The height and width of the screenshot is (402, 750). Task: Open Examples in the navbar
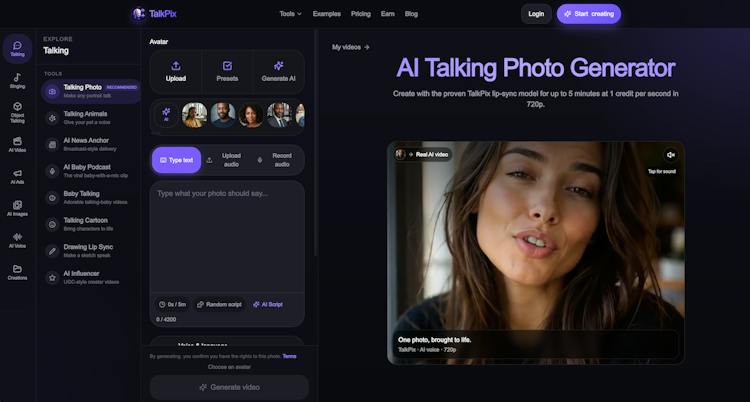pyautogui.click(x=327, y=14)
